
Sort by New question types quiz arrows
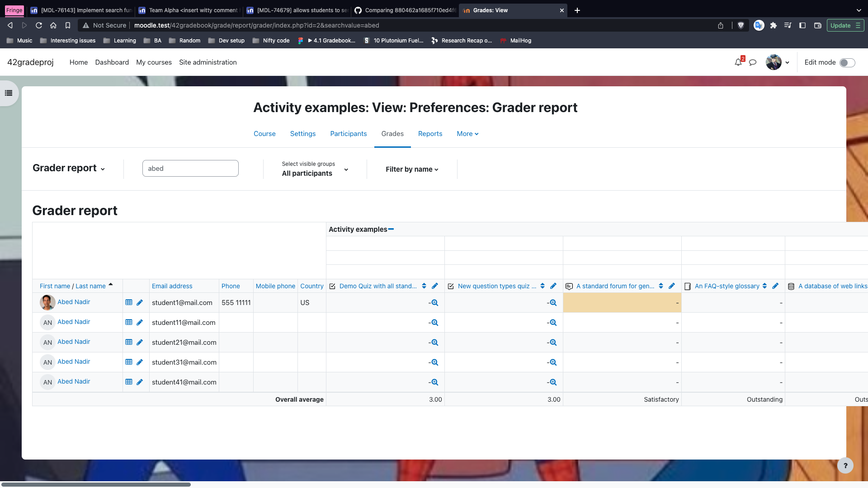coord(542,286)
